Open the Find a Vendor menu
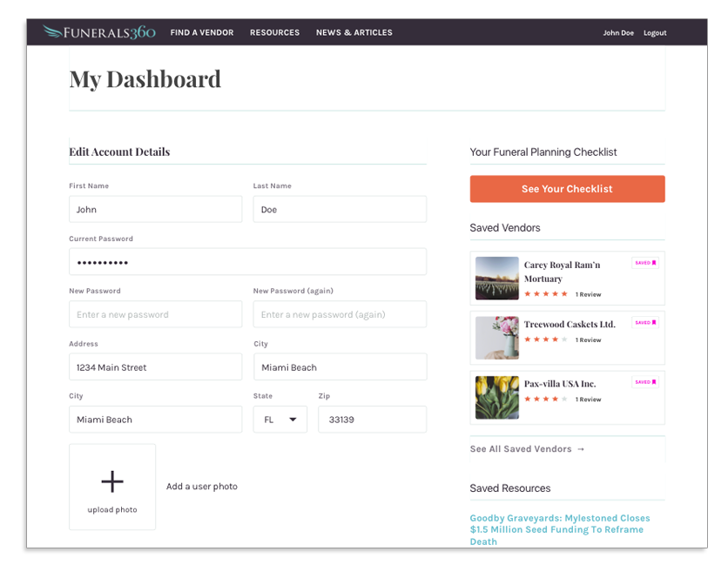 pyautogui.click(x=202, y=32)
